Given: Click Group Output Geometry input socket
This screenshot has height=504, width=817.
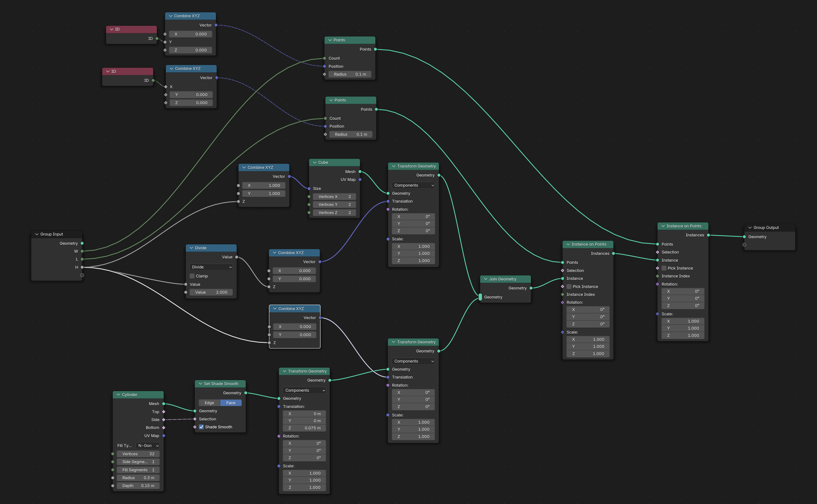Looking at the screenshot, I should (744, 237).
